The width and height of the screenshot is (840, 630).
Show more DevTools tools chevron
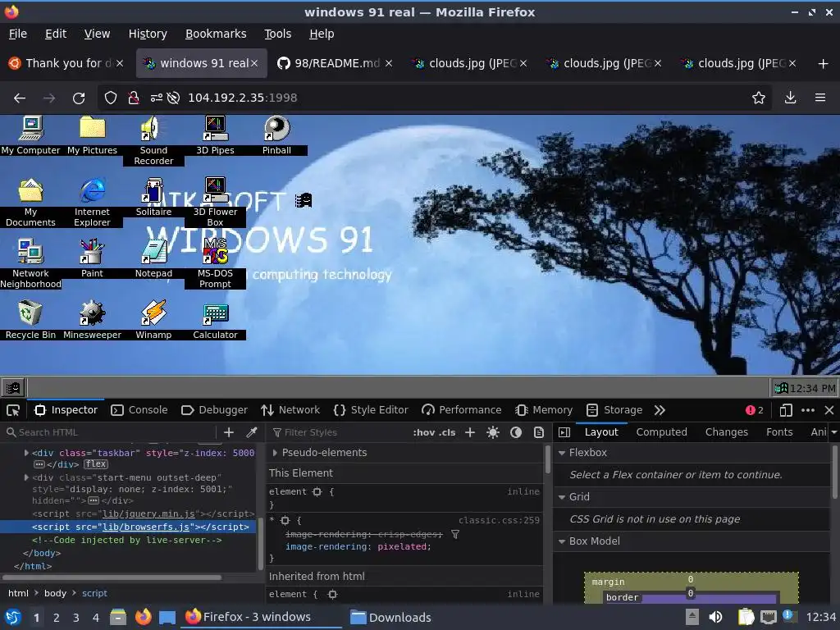coord(660,410)
